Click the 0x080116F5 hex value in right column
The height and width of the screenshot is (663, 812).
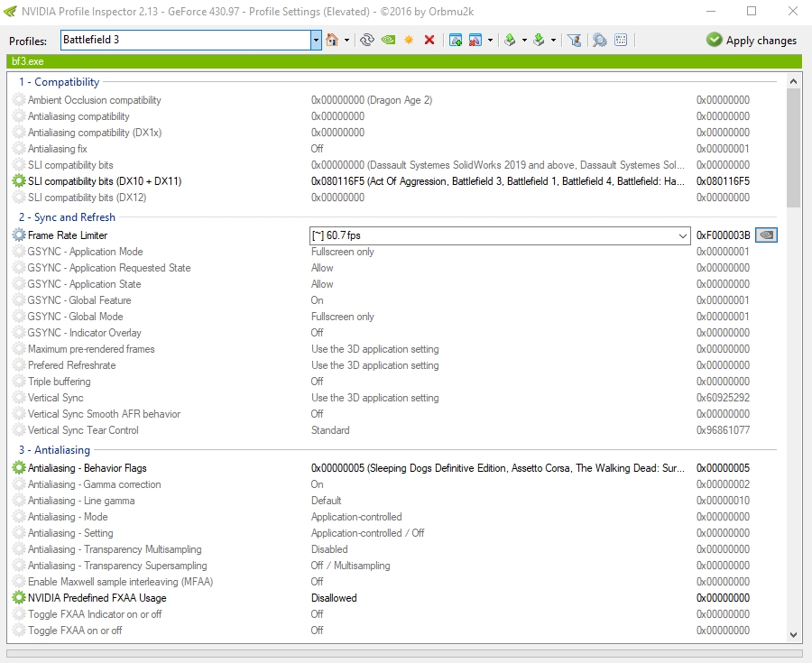pyautogui.click(x=723, y=181)
